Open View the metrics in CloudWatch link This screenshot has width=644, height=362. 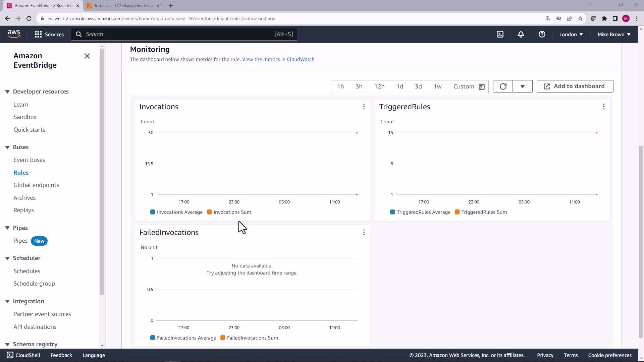coord(278,59)
